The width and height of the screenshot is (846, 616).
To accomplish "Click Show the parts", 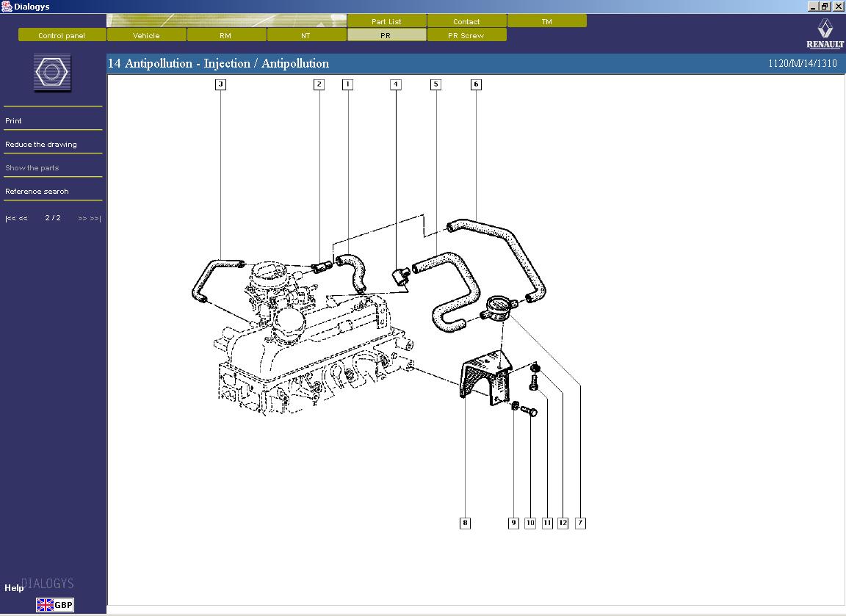I will tap(32, 167).
